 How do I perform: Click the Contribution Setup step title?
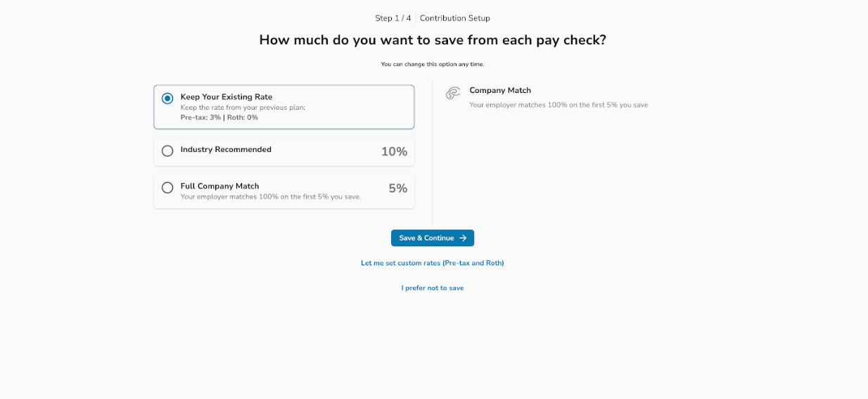(x=455, y=18)
